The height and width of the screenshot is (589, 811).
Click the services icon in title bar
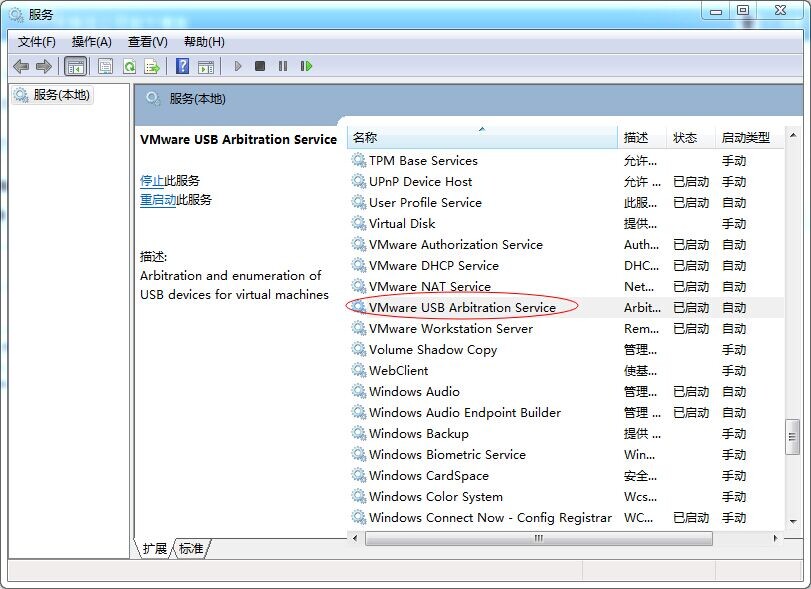point(17,14)
